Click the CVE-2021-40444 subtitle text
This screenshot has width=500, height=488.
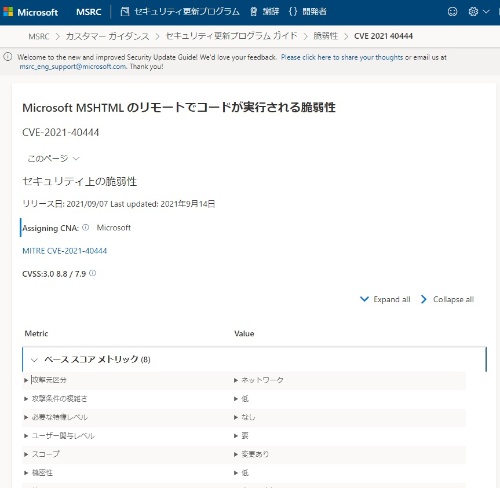coord(61,133)
